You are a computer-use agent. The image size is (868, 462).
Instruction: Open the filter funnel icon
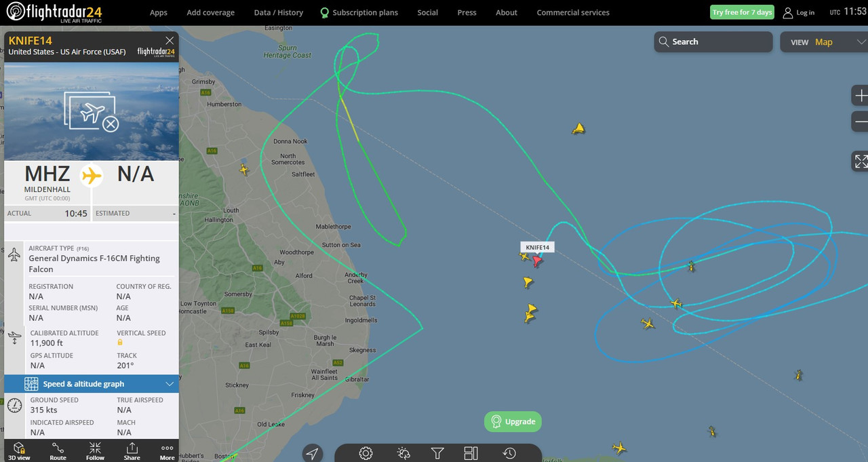point(437,453)
